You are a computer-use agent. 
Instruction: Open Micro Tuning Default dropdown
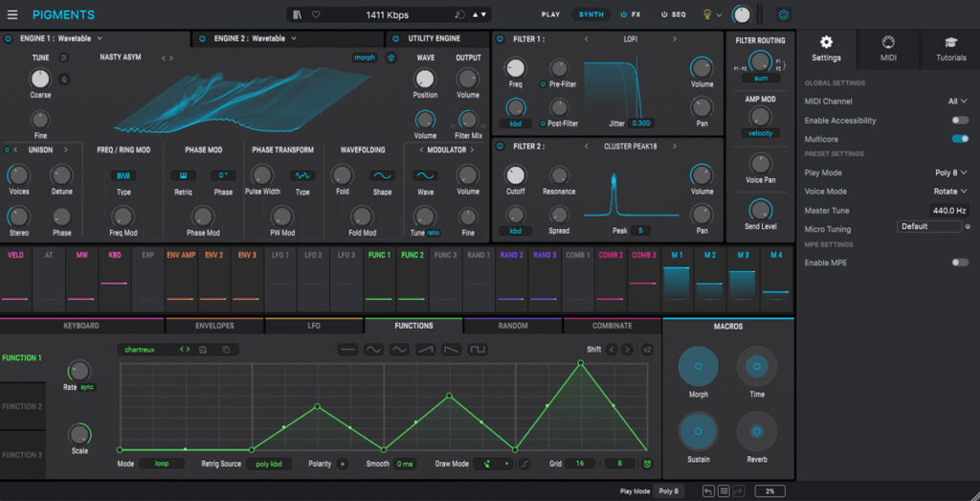[x=929, y=226]
